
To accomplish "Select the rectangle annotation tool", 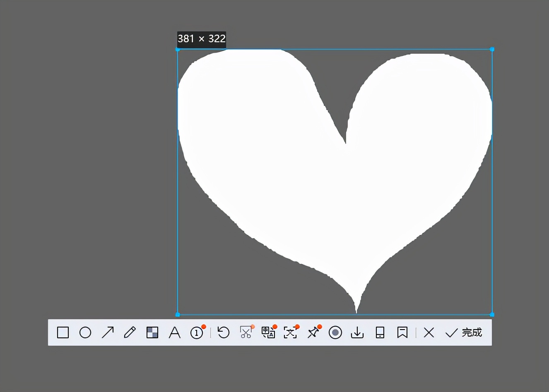I will (x=63, y=332).
